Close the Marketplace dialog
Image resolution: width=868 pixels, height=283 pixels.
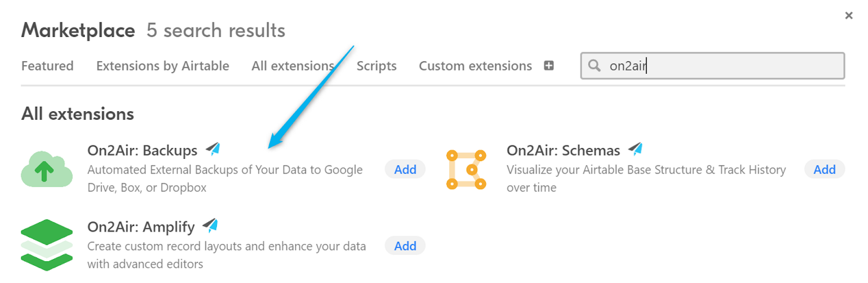pos(848,16)
